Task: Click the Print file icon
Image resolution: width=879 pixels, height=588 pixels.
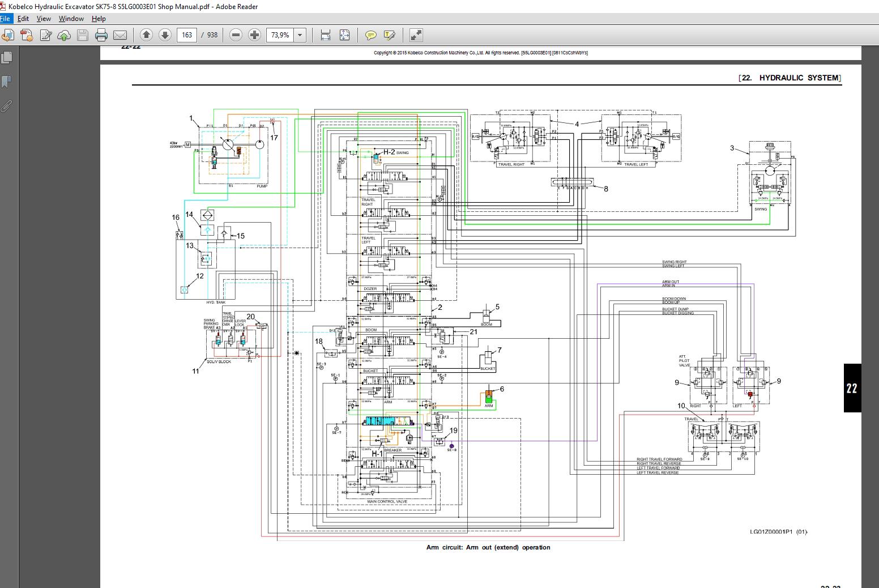Action: (101, 35)
